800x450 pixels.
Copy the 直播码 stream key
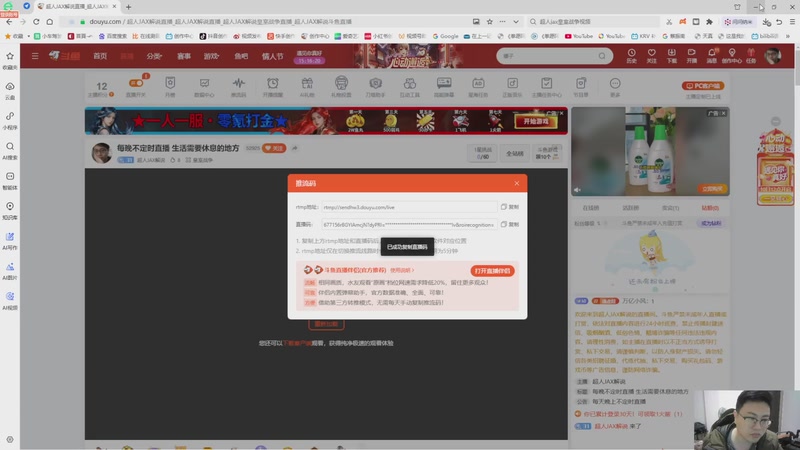tap(510, 224)
